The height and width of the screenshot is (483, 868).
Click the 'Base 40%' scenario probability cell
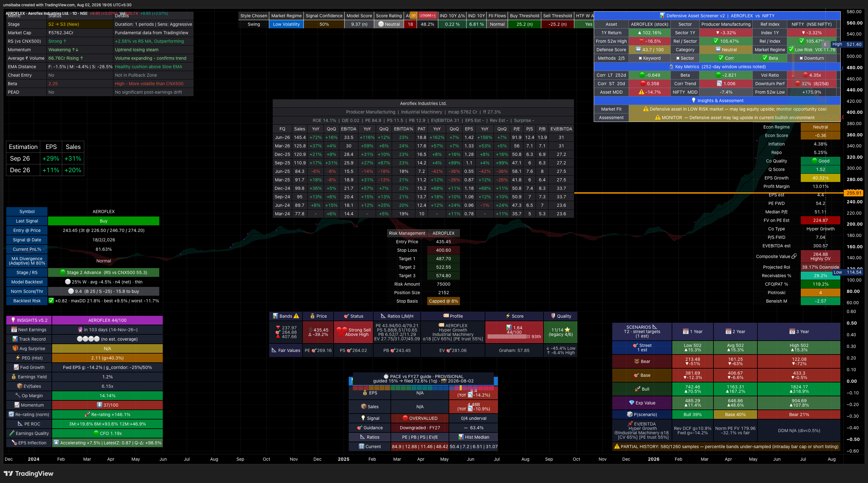(x=735, y=414)
